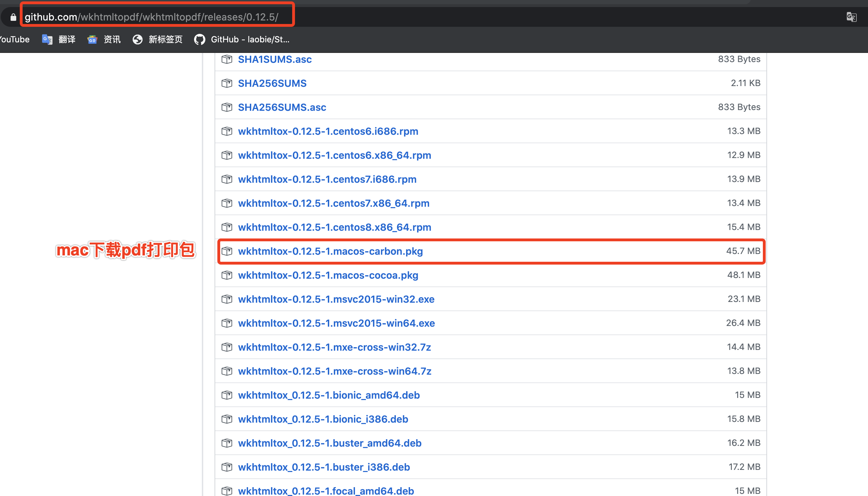Click the Google Translate icon in address bar

point(851,17)
